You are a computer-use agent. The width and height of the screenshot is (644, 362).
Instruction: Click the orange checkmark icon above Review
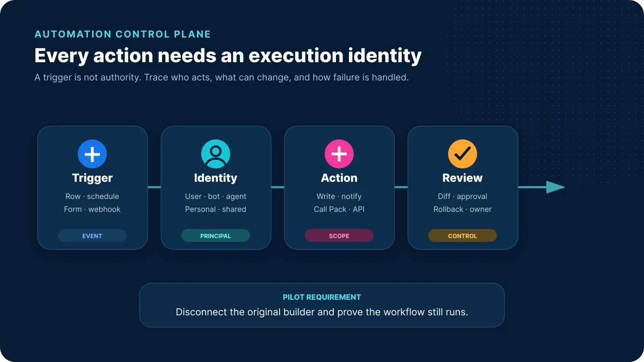coord(463,154)
